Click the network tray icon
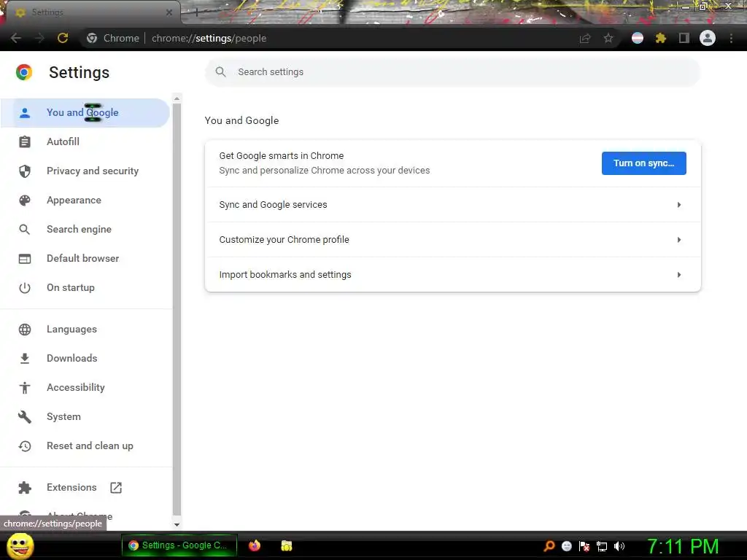 (x=602, y=546)
